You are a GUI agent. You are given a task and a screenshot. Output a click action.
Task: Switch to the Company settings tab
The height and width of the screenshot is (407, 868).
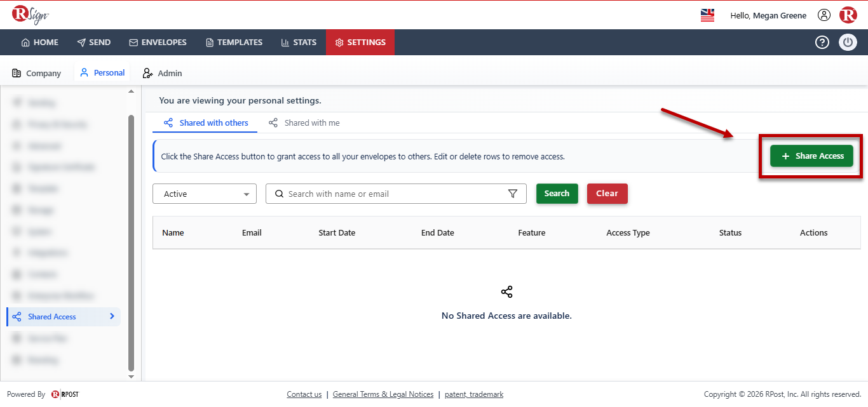point(37,73)
